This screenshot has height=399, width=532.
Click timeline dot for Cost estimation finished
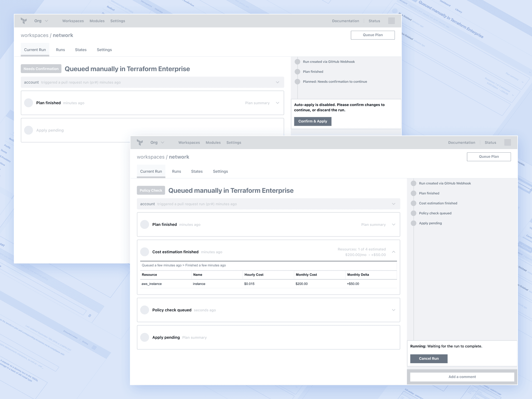click(413, 203)
